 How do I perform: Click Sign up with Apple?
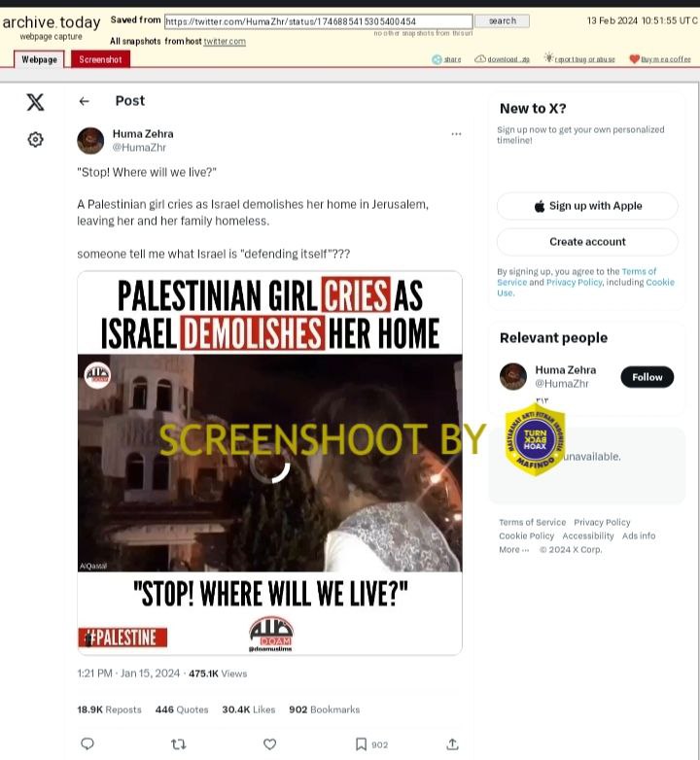click(x=587, y=206)
